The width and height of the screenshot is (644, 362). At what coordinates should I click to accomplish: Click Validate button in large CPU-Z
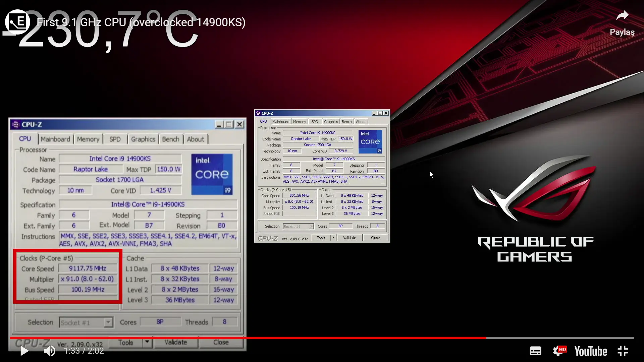tap(175, 342)
